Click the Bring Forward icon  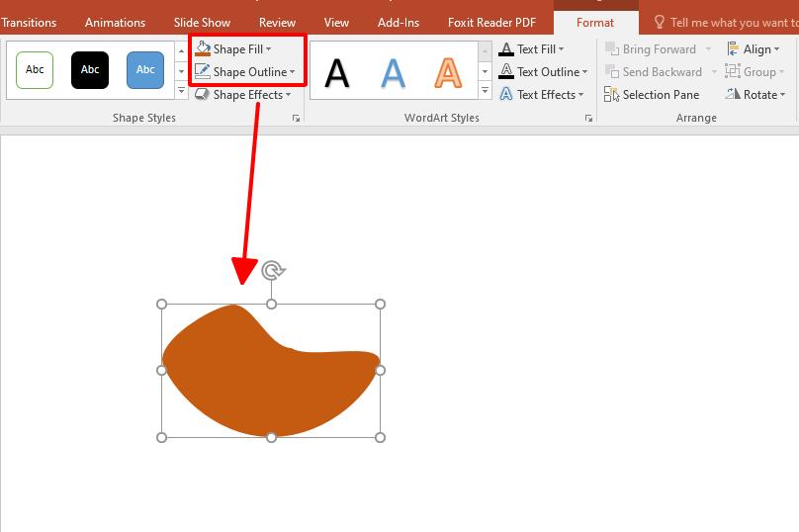[611, 48]
